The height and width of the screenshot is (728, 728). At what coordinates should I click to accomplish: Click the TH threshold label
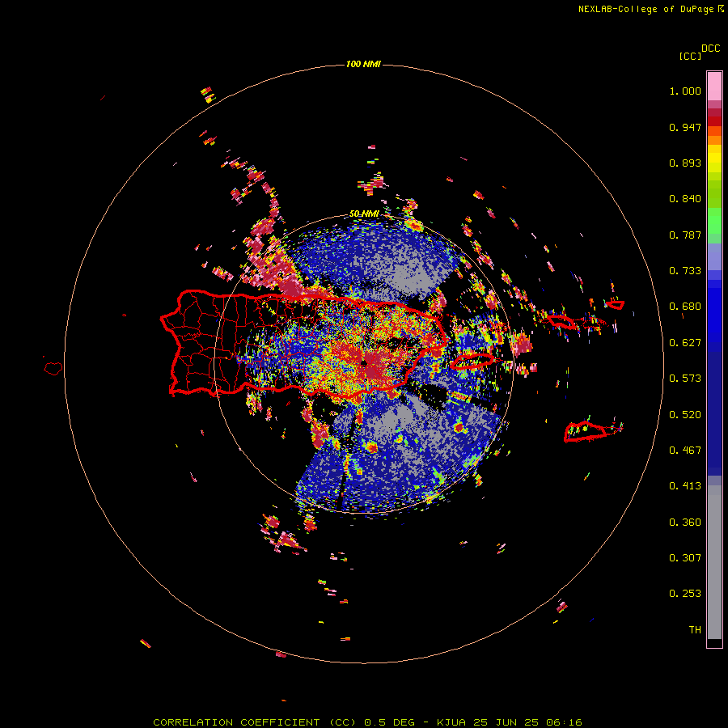[x=695, y=630]
